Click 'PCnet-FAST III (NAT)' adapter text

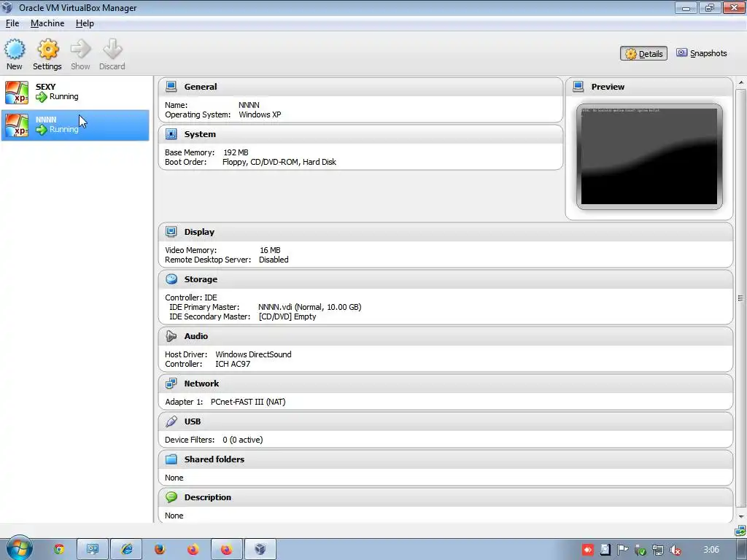click(248, 402)
